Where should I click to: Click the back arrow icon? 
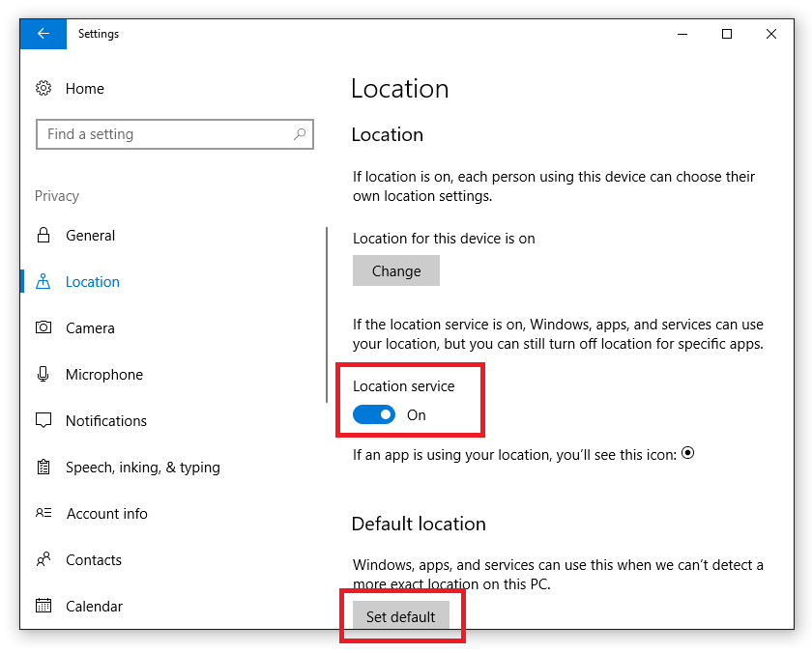(43, 34)
